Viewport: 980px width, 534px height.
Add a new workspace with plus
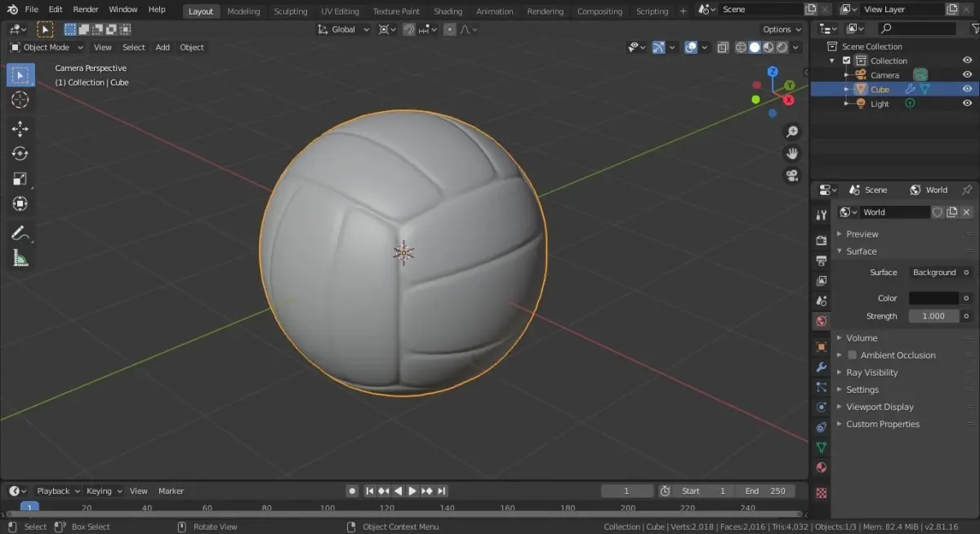tap(684, 11)
